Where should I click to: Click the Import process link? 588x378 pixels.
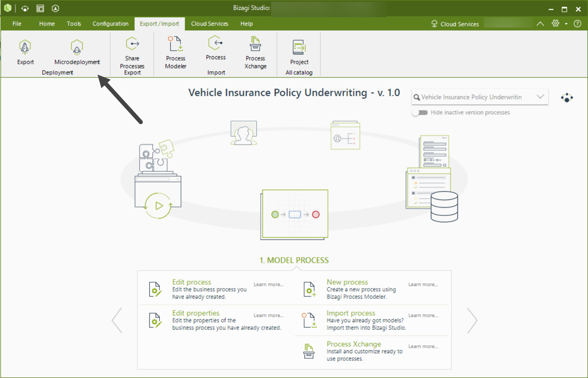tap(351, 313)
